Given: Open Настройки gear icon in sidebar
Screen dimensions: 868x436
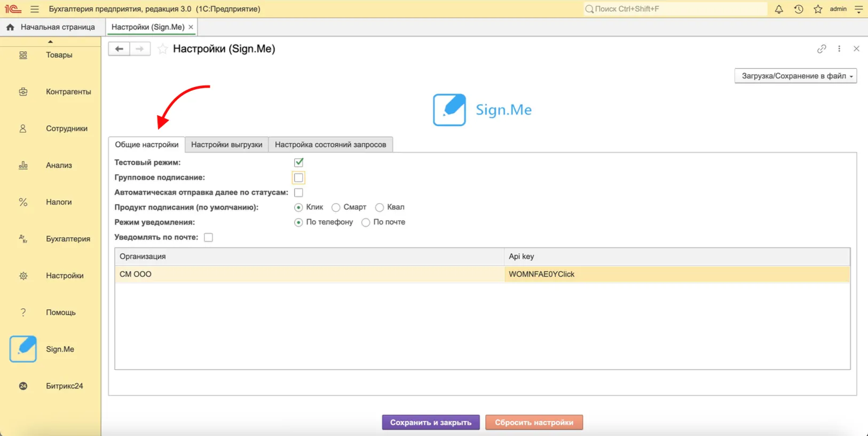Looking at the screenshot, I should (x=23, y=276).
